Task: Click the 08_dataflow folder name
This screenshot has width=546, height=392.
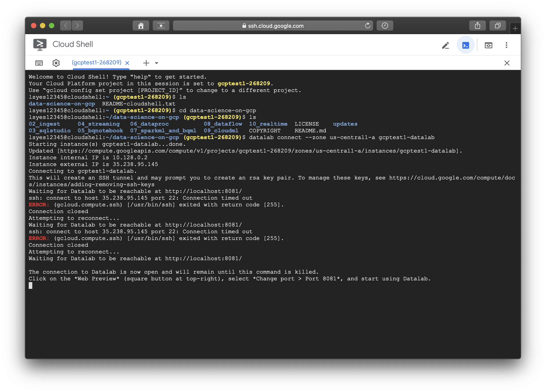Action: 223,124
